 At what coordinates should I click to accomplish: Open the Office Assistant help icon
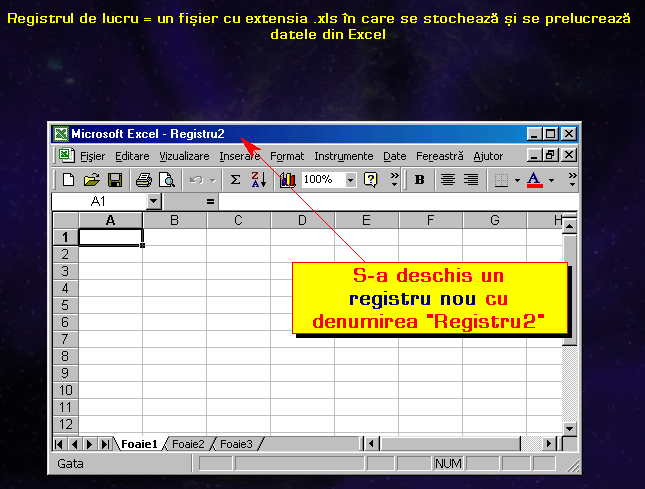click(371, 180)
